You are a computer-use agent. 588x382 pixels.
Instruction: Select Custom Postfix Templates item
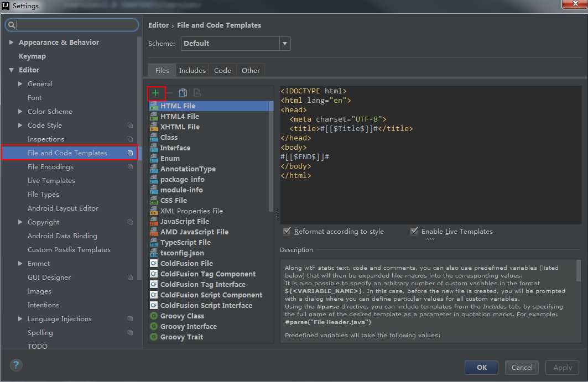click(x=69, y=250)
